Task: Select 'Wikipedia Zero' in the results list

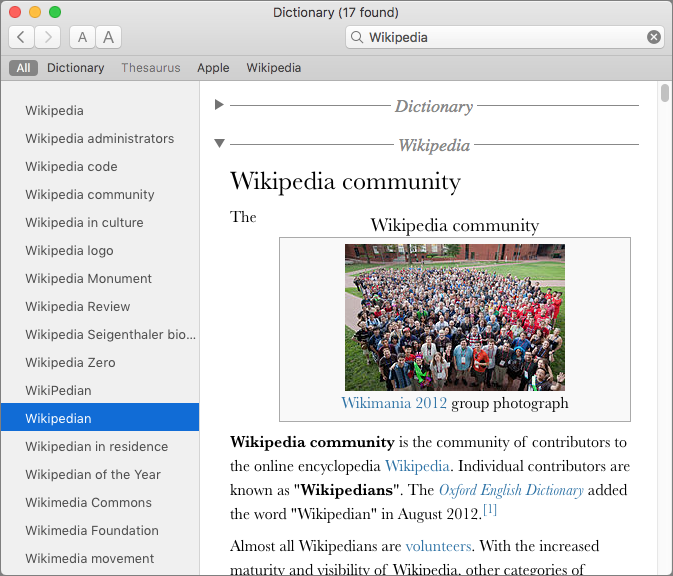Action: (x=100, y=363)
